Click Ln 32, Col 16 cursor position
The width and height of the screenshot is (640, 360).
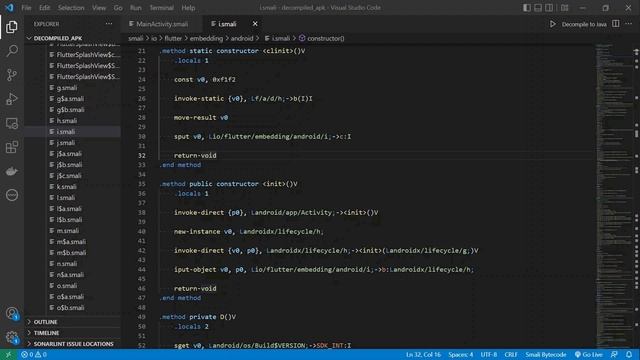coord(423,355)
